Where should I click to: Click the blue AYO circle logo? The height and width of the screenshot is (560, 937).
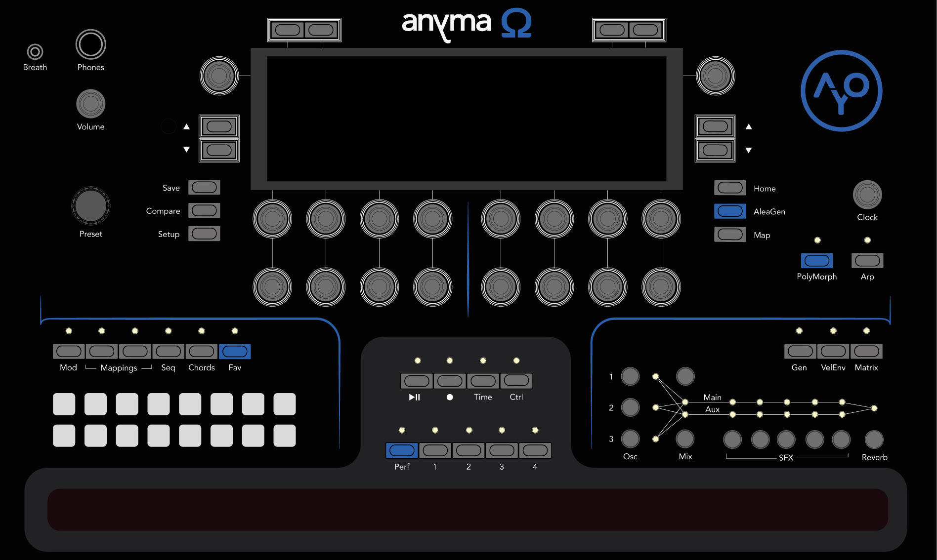click(841, 91)
